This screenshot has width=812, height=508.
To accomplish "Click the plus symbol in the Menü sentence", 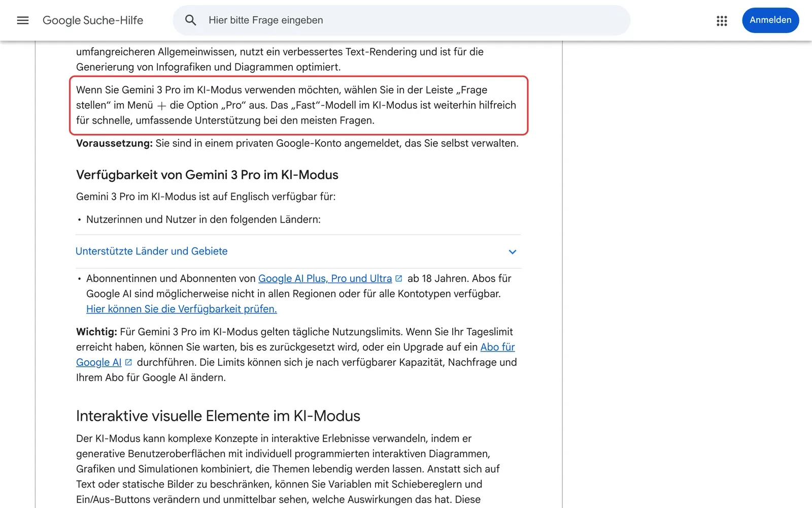I will [161, 106].
